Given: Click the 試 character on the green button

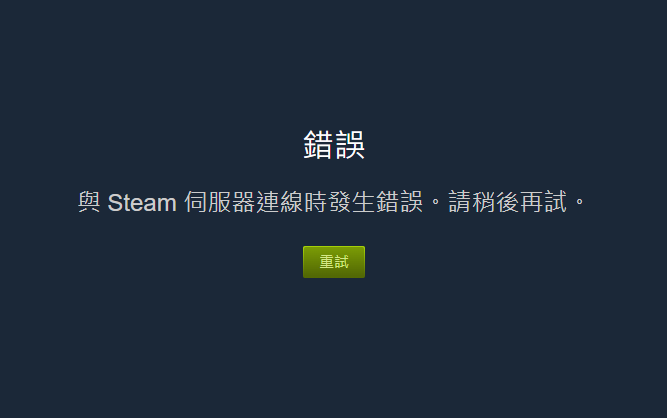Looking at the screenshot, I should (342, 262).
